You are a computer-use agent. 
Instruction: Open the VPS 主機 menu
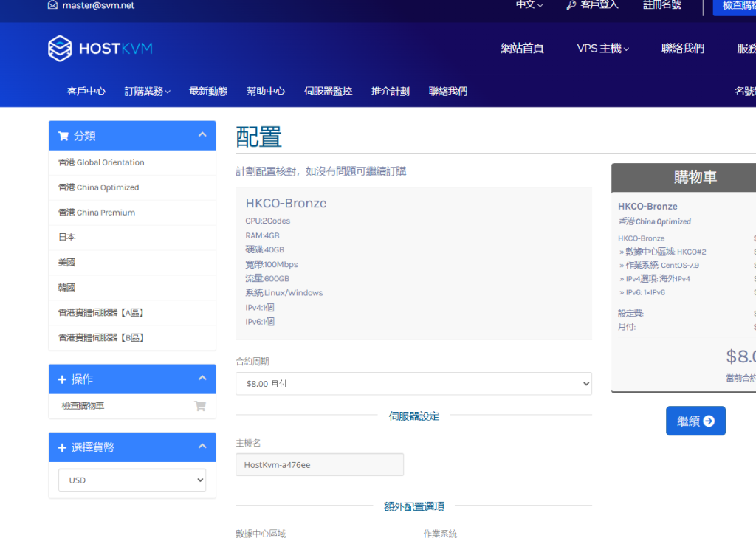[602, 49]
